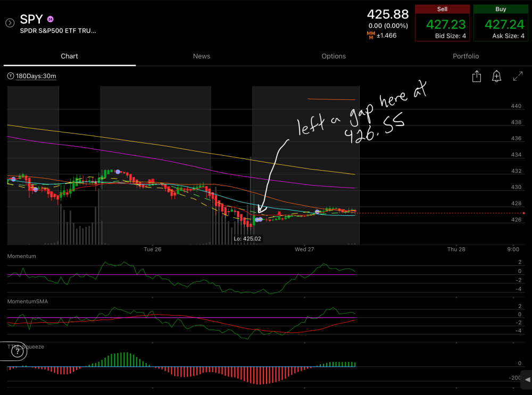Open the Options tab

[334, 56]
